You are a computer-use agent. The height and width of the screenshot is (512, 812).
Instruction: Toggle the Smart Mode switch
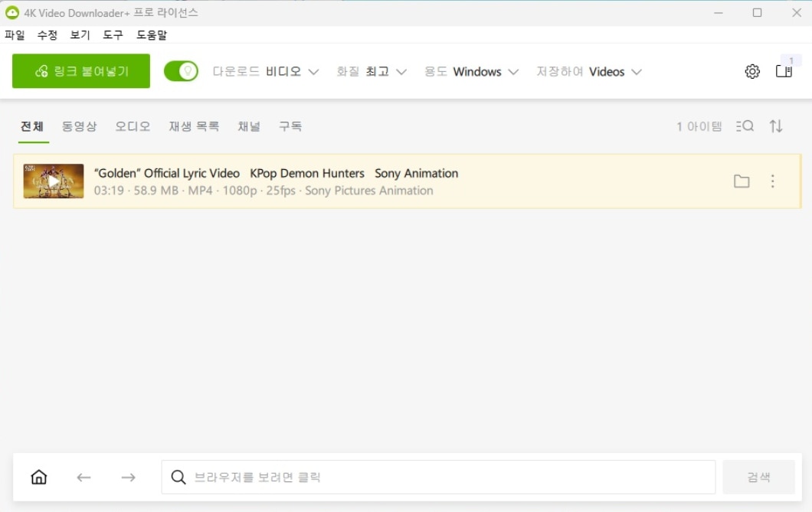[x=181, y=70]
